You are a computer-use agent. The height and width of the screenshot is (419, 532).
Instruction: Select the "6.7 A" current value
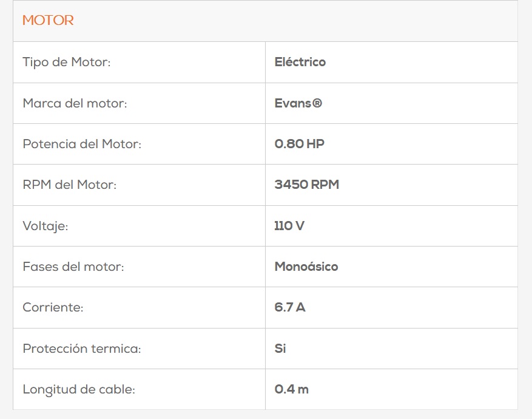coord(290,307)
